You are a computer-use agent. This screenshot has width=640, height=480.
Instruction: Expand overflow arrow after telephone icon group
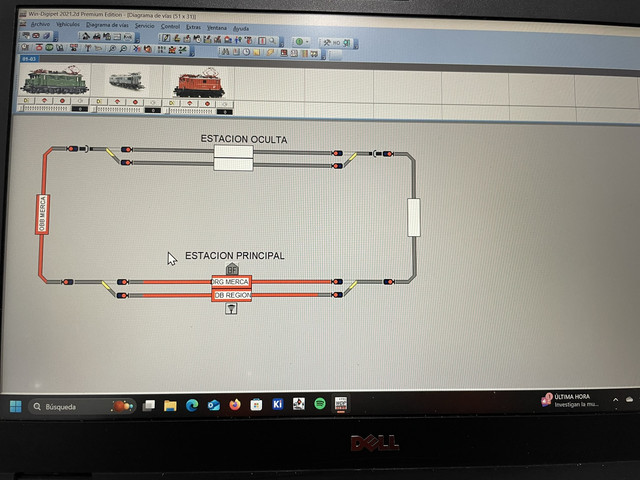pos(56,38)
